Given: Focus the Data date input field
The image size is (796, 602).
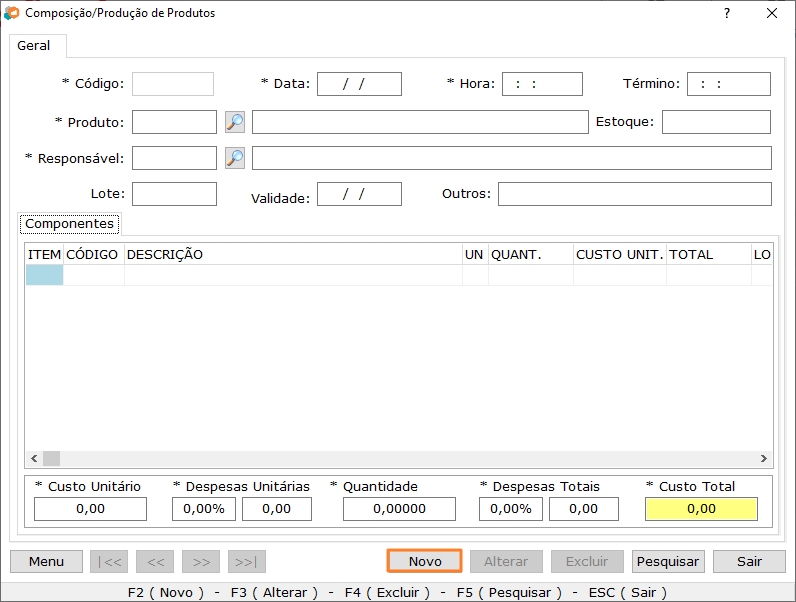Looking at the screenshot, I should coord(359,84).
